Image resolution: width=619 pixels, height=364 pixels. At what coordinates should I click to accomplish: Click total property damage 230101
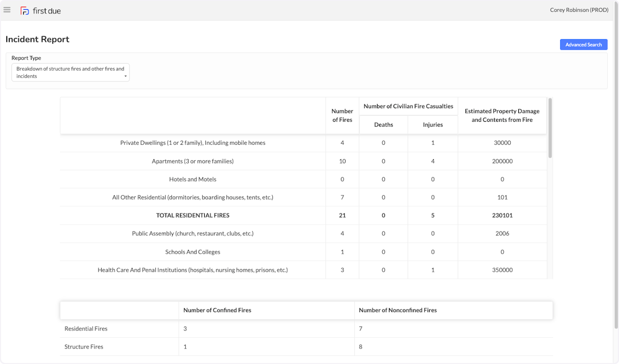coord(502,216)
